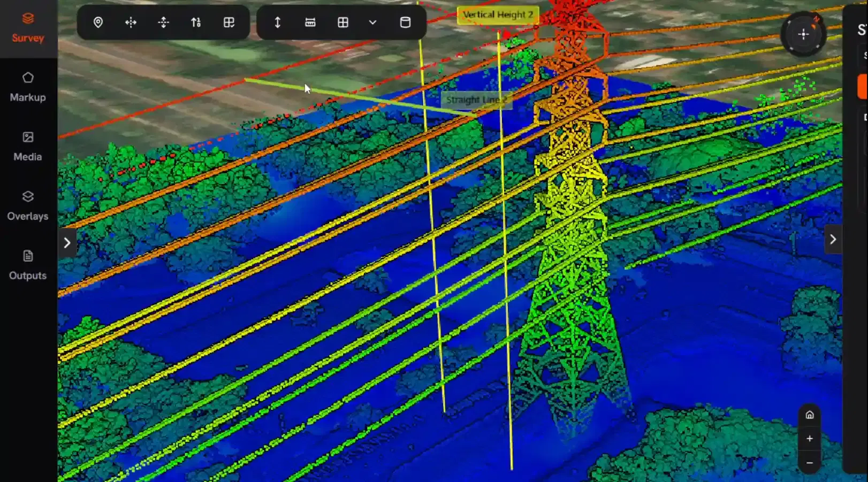Open the Outputs panel
Screen dimensions: 868x482
(x=27, y=265)
